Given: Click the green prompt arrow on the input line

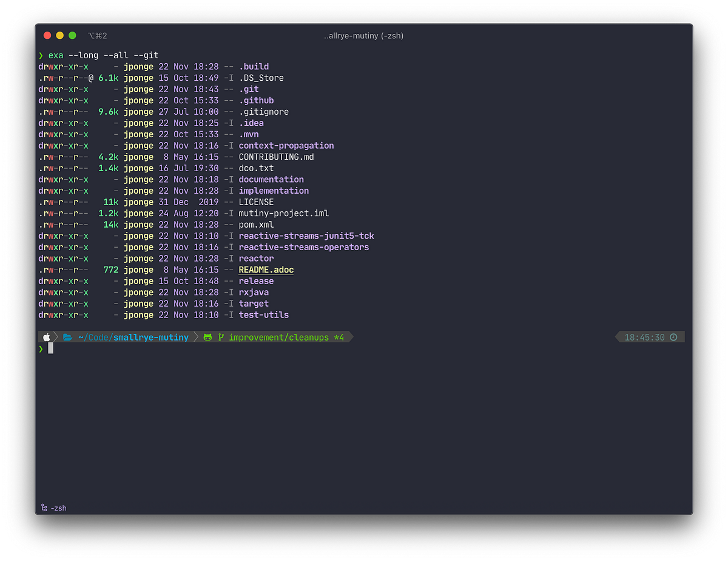Looking at the screenshot, I should 41,349.
